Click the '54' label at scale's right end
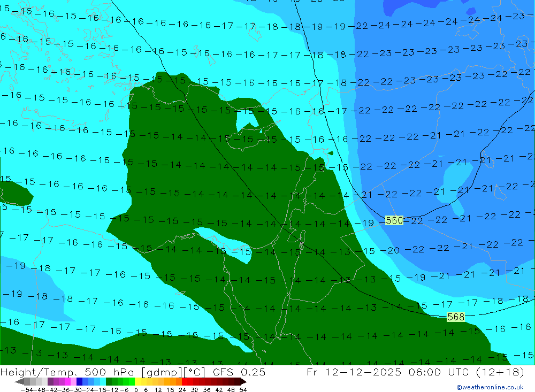 pos(243,390)
